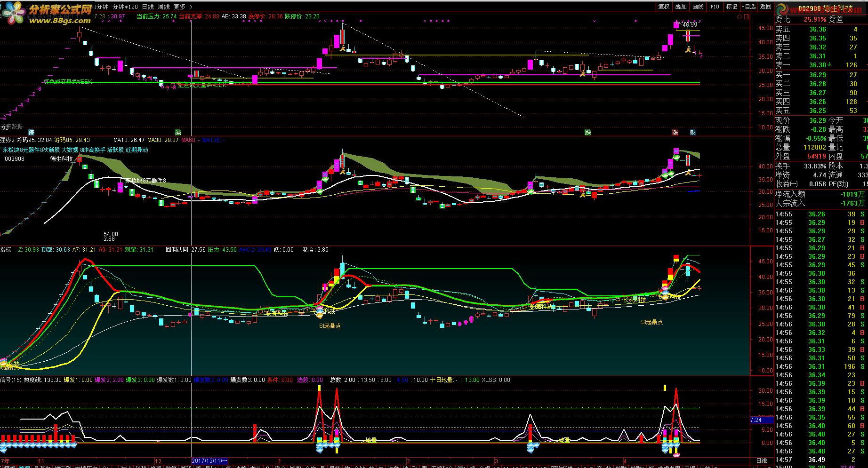The image size is (868, 468).
Task: Click the 现价 36.29 value
Action: coord(817,121)
